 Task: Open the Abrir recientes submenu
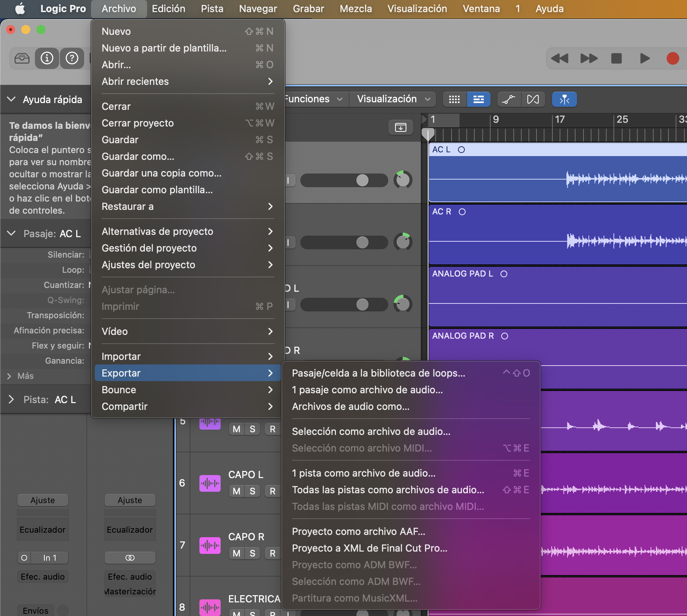point(188,81)
